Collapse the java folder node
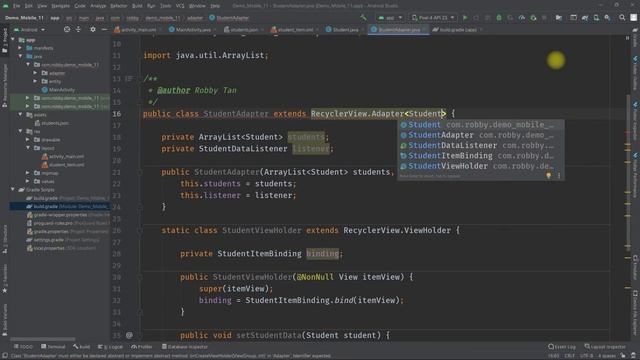The height and width of the screenshot is (360, 640). click(20, 56)
